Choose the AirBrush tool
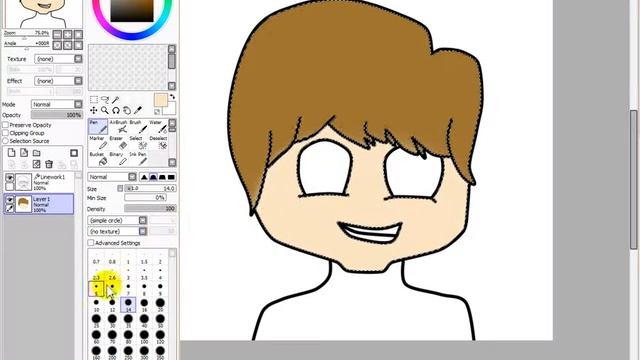Viewport: 640px width, 360px height. (x=118, y=127)
